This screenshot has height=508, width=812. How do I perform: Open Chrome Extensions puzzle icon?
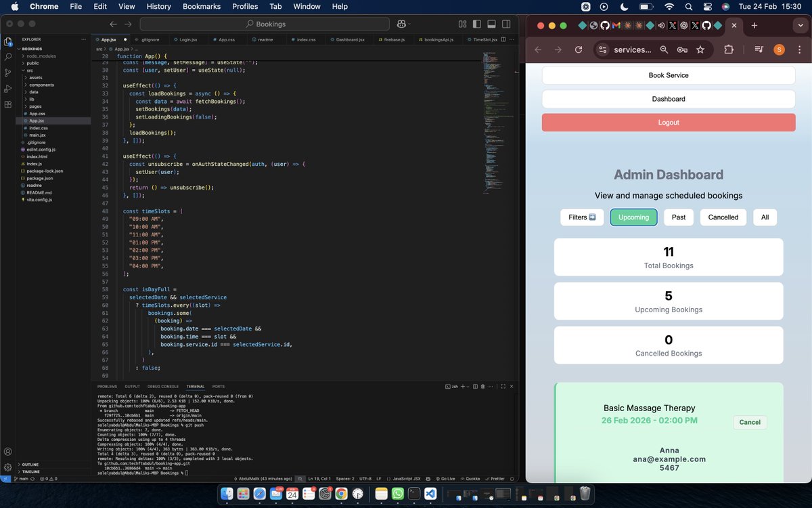pyautogui.click(x=729, y=49)
